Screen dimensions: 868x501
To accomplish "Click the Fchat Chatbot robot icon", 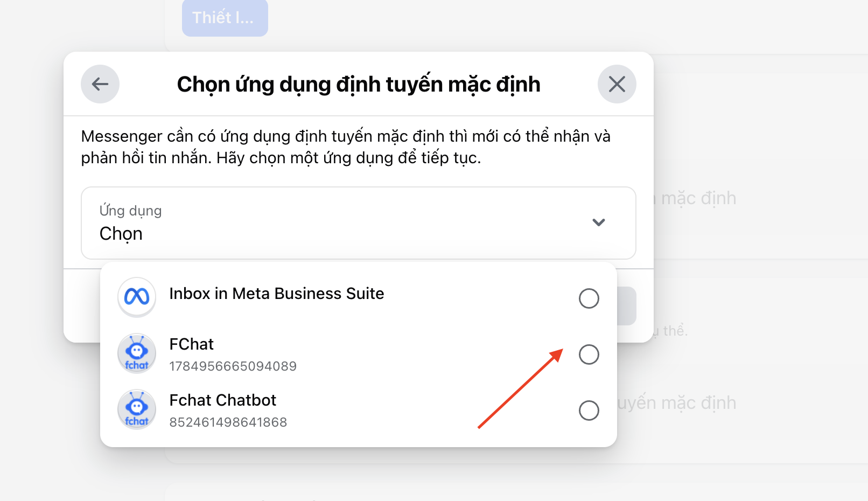I will [x=137, y=409].
